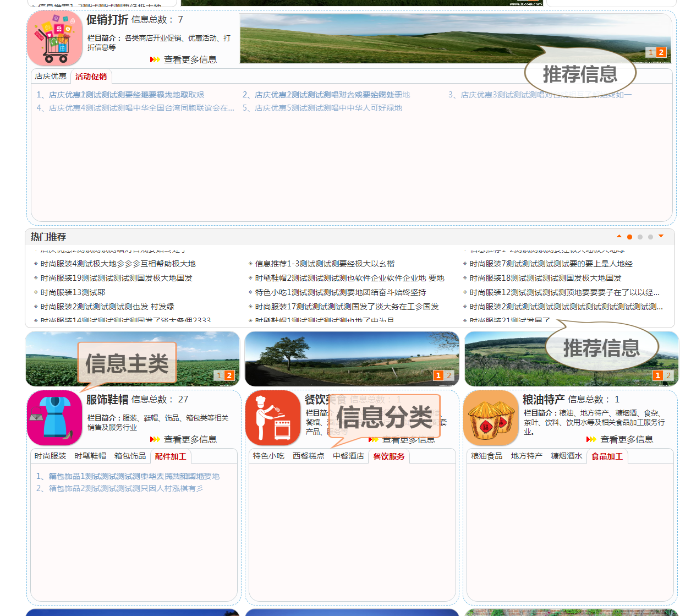Image resolution: width=691 pixels, height=616 pixels.
Task: Select second page dot in 热门推荐
Action: pyautogui.click(x=640, y=237)
